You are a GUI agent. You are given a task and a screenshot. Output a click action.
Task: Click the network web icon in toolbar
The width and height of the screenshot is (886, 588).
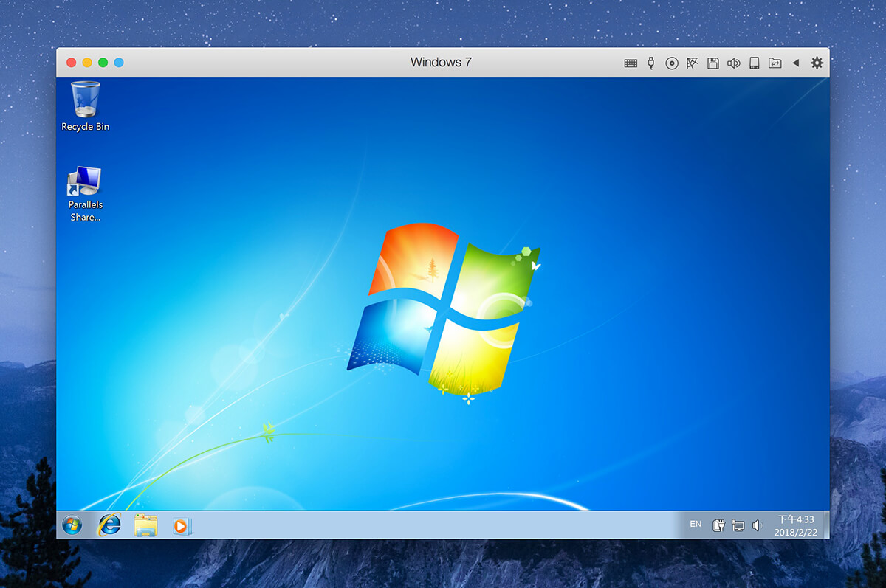[692, 63]
